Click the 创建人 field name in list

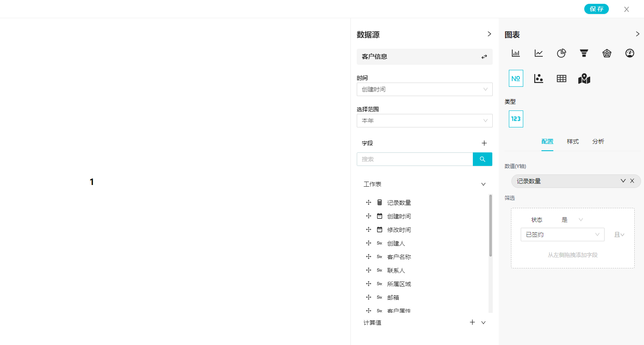[396, 243]
